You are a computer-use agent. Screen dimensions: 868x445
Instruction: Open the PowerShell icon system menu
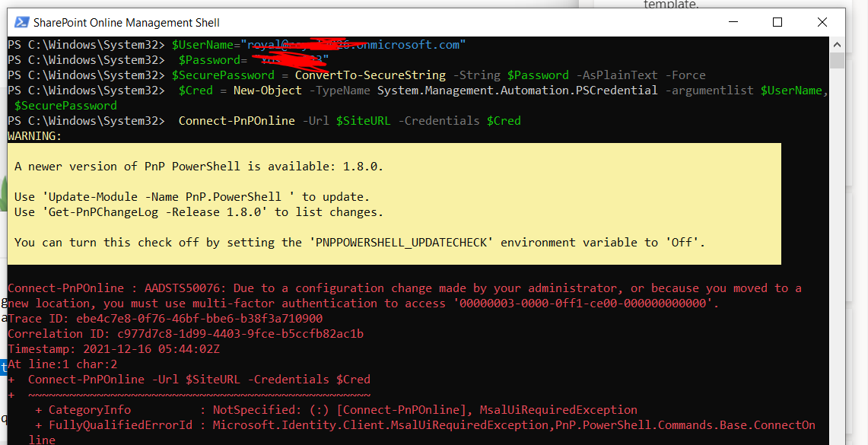(x=21, y=22)
